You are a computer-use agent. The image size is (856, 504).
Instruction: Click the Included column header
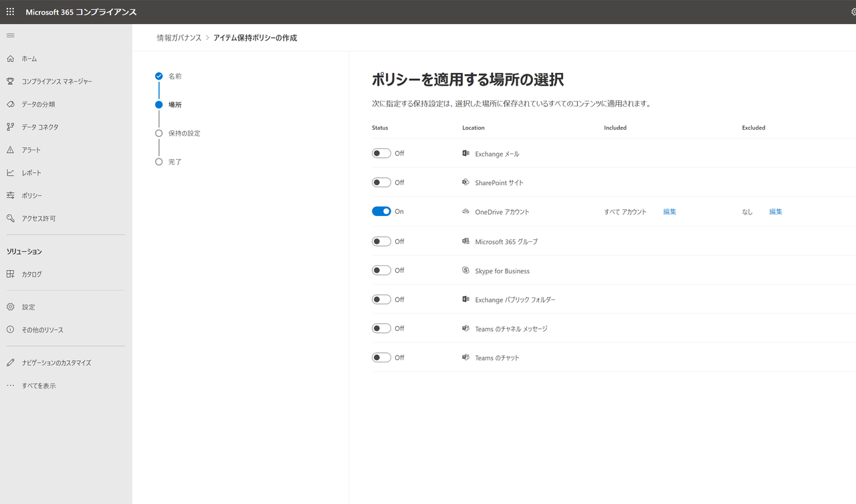coord(615,128)
